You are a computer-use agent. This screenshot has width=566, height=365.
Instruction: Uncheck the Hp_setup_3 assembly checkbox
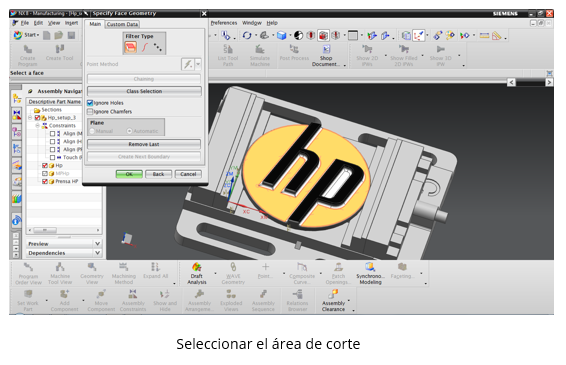(37, 118)
